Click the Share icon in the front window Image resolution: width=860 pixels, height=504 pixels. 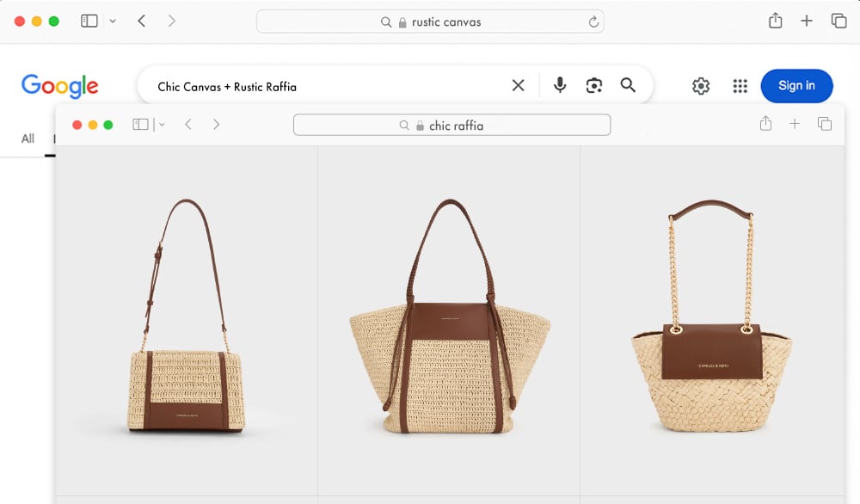[765, 124]
